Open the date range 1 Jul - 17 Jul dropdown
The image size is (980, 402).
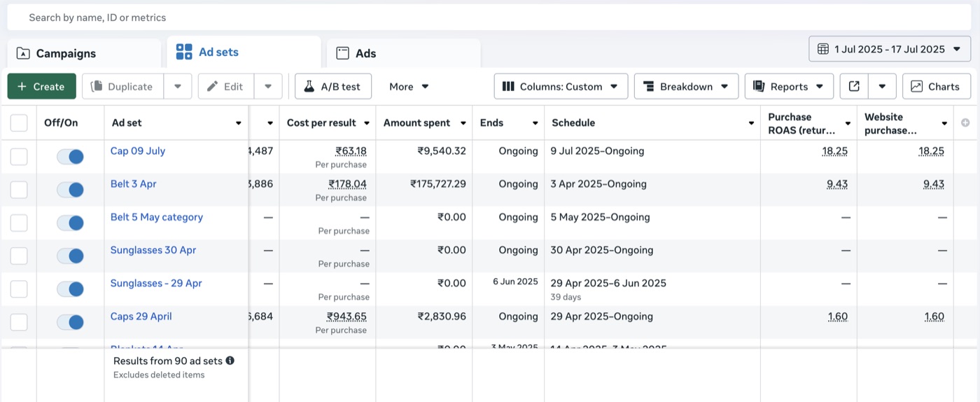tap(890, 49)
